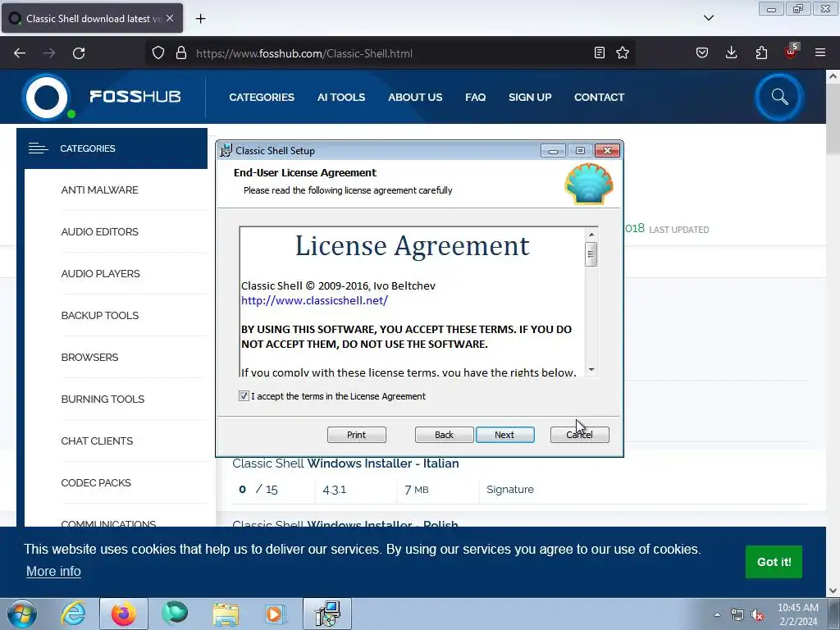Image resolution: width=840 pixels, height=630 pixels.
Task: Accept cookies with Got it! button
Action: pos(774,561)
